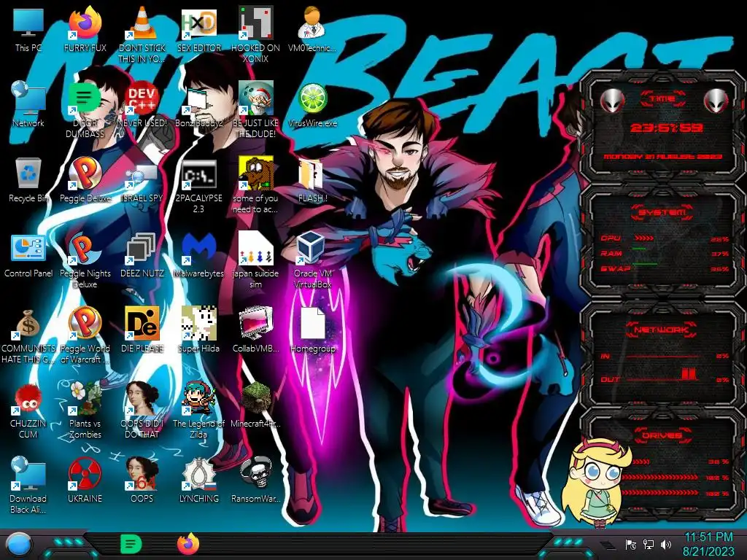
Task: Click the left alien head on TIME widget
Action: [x=612, y=101]
